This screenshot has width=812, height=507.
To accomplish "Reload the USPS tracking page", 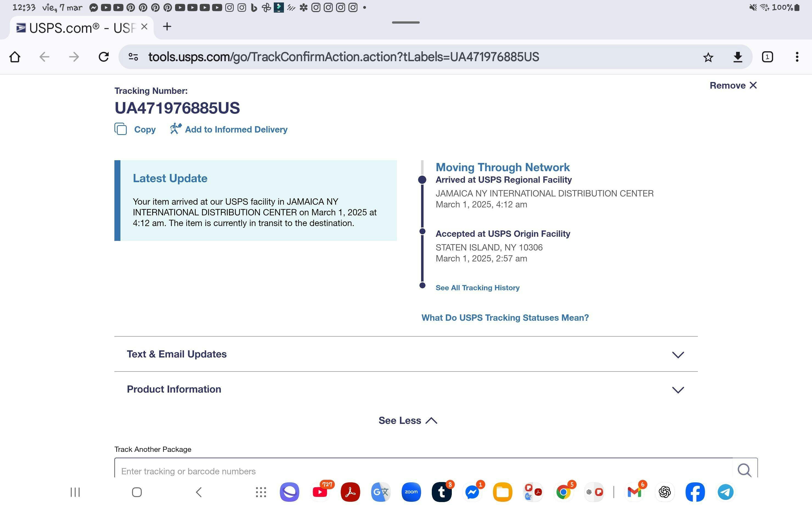I will tap(104, 57).
